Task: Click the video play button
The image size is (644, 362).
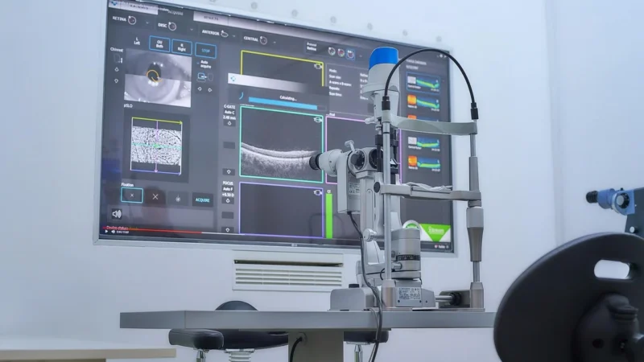Action: tap(107, 232)
